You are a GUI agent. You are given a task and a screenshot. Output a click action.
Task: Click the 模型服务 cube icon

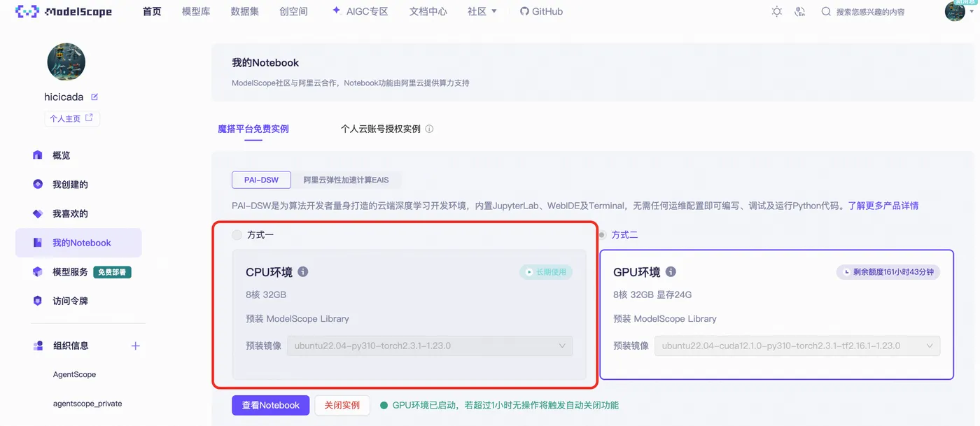[x=38, y=271]
